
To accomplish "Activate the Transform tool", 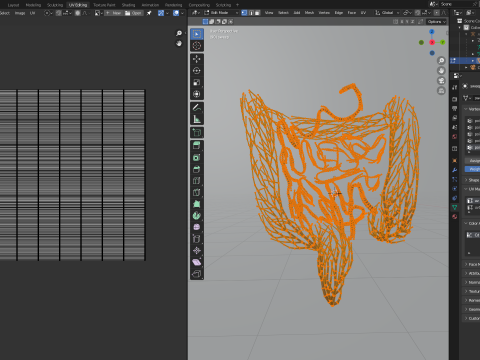I will coord(197,94).
